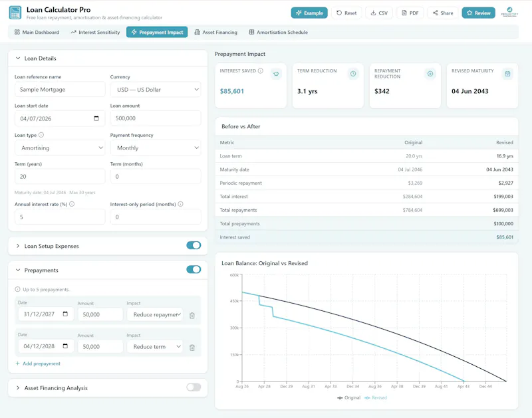
Task: Click the Annual interest rate field
Action: pos(60,217)
